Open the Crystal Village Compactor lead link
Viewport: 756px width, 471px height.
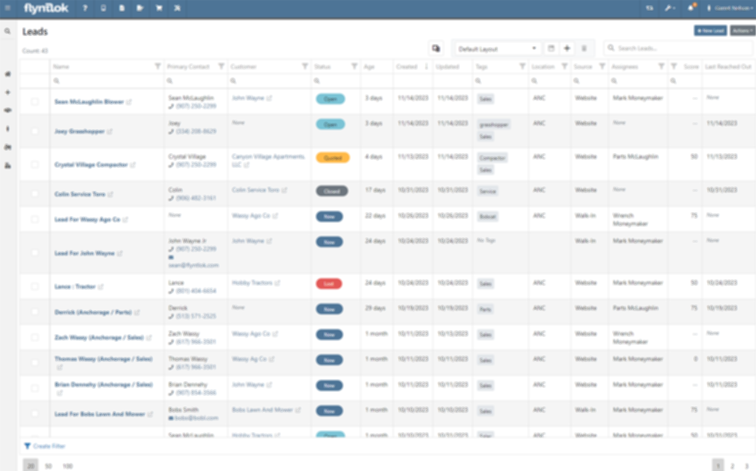91,164
